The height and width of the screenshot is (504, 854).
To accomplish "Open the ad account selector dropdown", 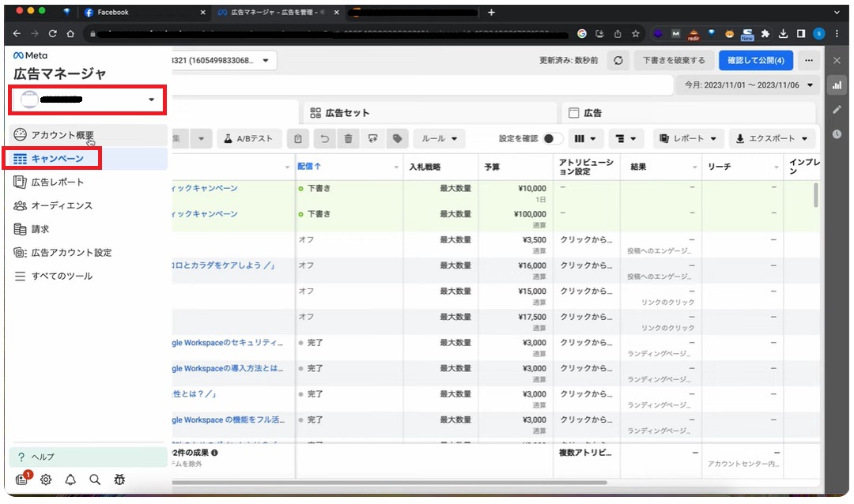I will pyautogui.click(x=87, y=100).
